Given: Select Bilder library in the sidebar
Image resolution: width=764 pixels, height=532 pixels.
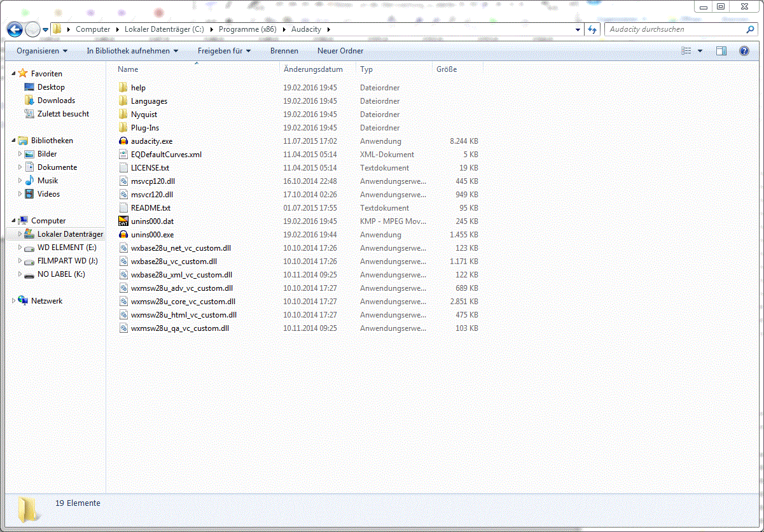Looking at the screenshot, I should point(47,154).
